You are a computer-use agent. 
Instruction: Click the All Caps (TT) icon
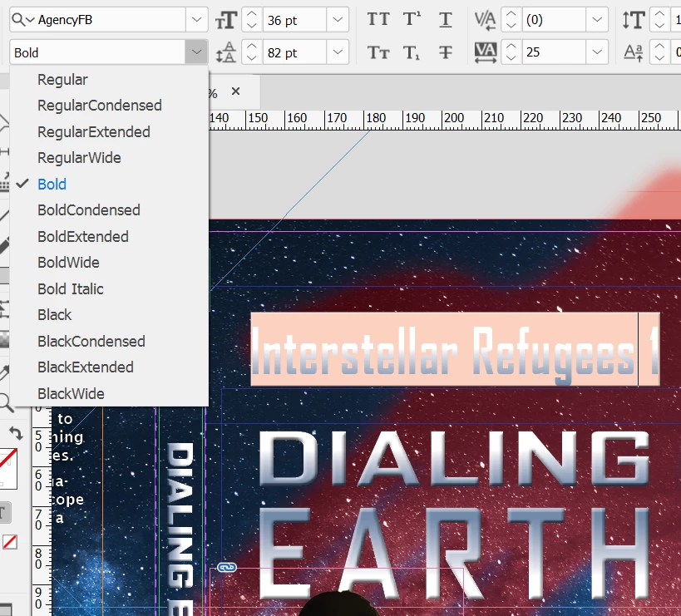pyautogui.click(x=378, y=19)
